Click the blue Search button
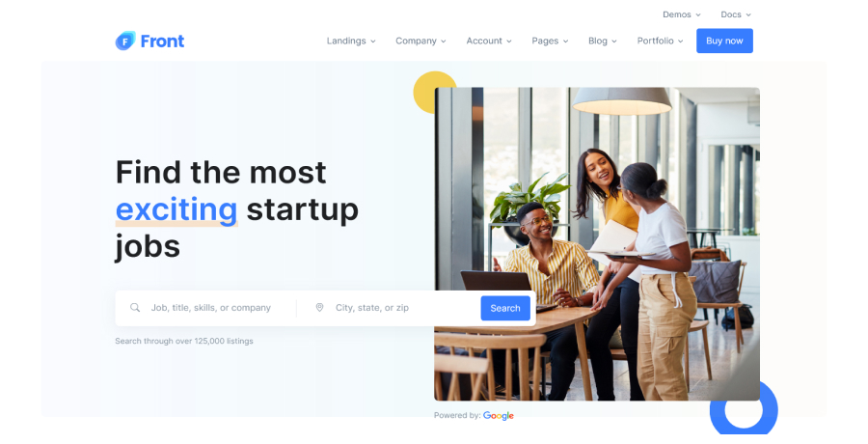Image resolution: width=868 pixels, height=444 pixels. click(x=504, y=308)
